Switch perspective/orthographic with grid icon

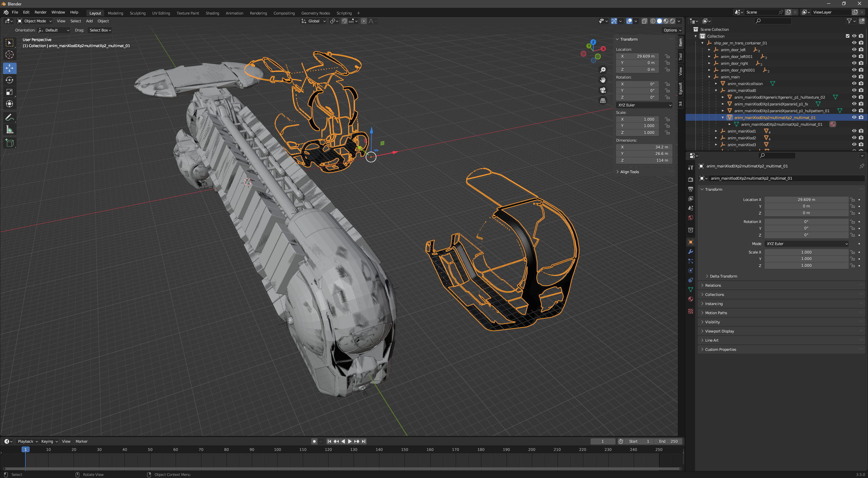coord(603,100)
